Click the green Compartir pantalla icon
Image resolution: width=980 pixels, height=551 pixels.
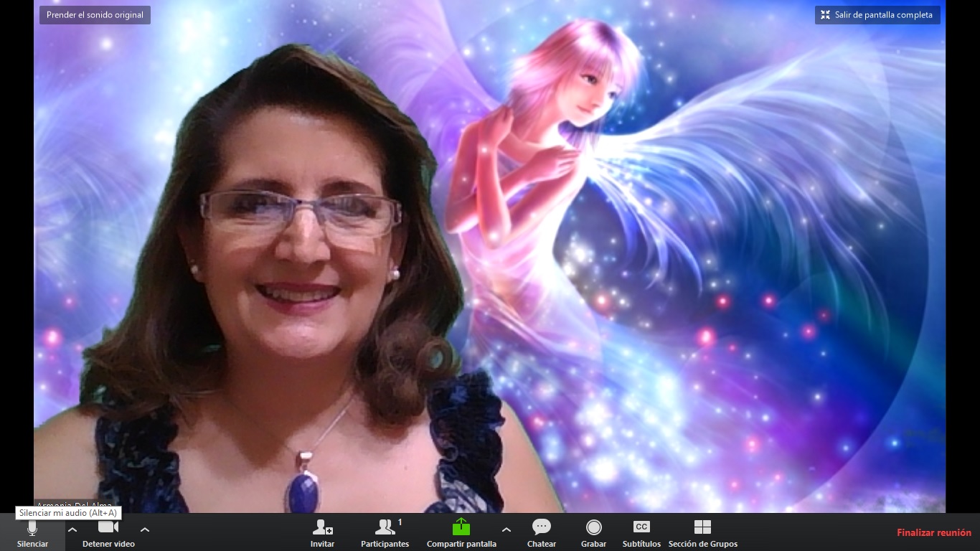[x=461, y=527]
